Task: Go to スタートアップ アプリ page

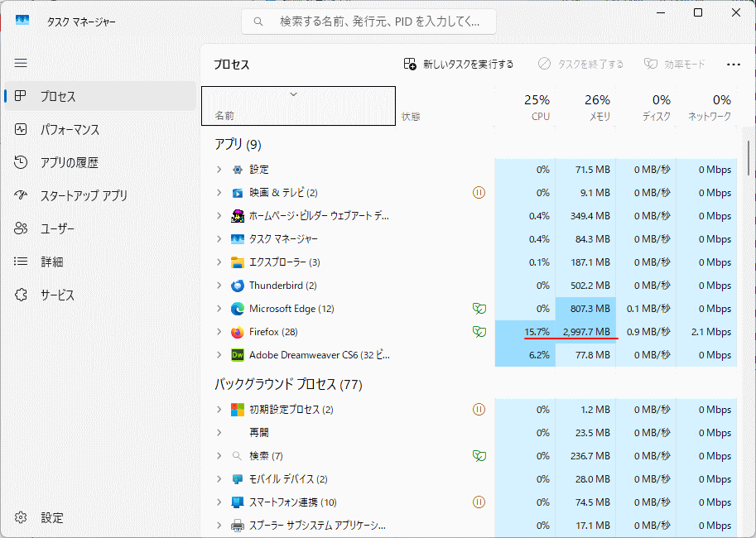Action: point(100,195)
